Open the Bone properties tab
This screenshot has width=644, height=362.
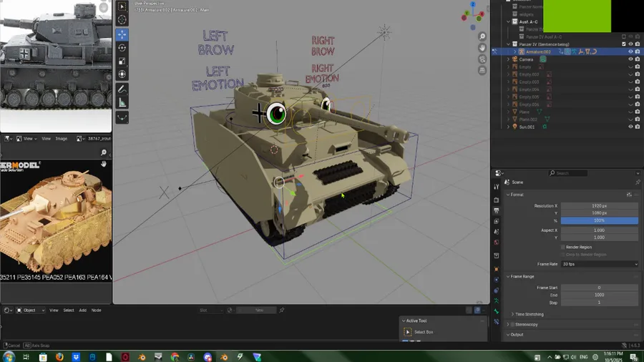(496, 311)
